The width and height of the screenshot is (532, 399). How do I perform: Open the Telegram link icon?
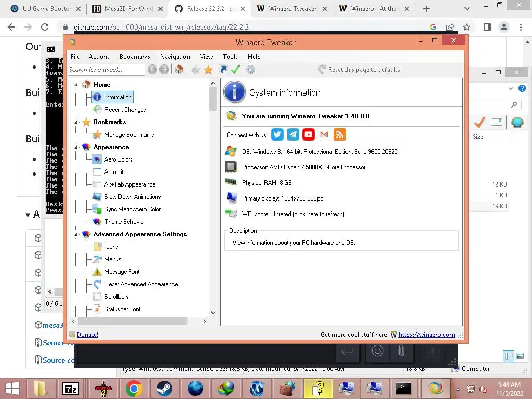click(293, 135)
